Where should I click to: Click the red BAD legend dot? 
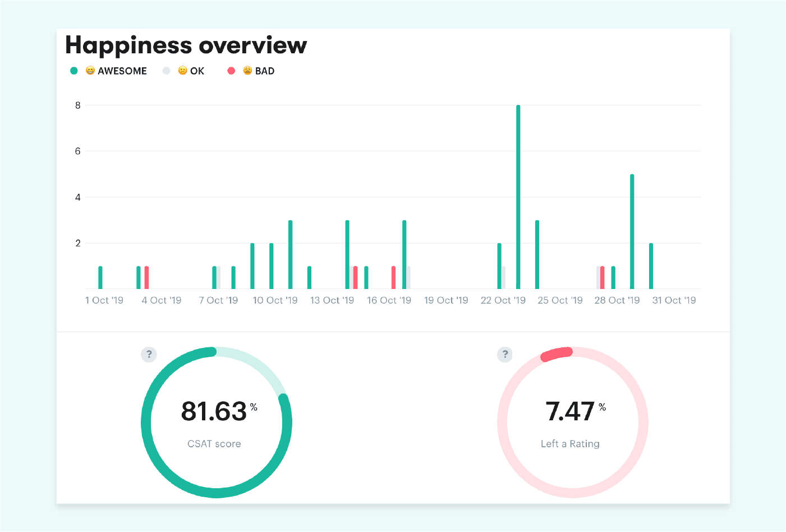tap(231, 71)
